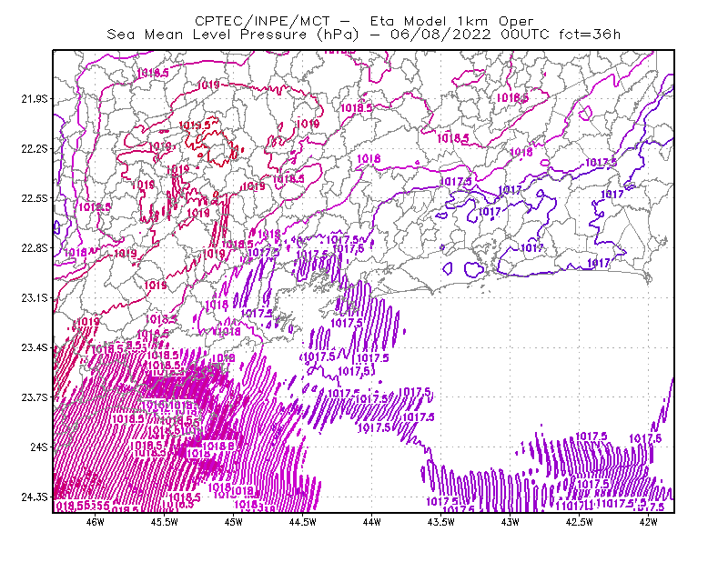Viewport: 728px width, 562px height.
Task: Select the longitude tick label '42W'
Action: [x=649, y=522]
